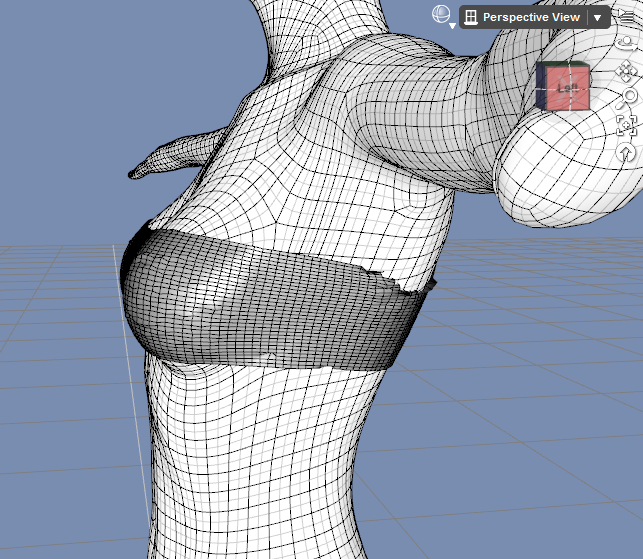Click the red Left face of view cube

[x=568, y=89]
